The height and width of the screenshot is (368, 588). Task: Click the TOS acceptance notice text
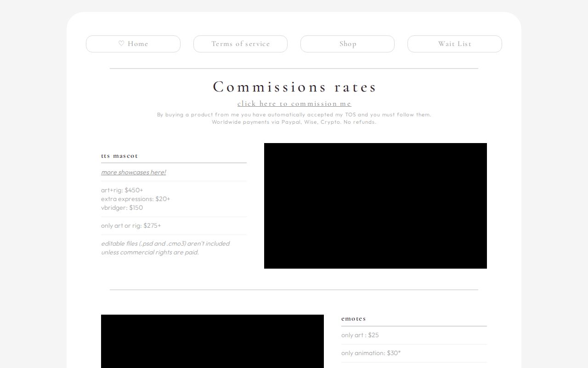click(294, 115)
